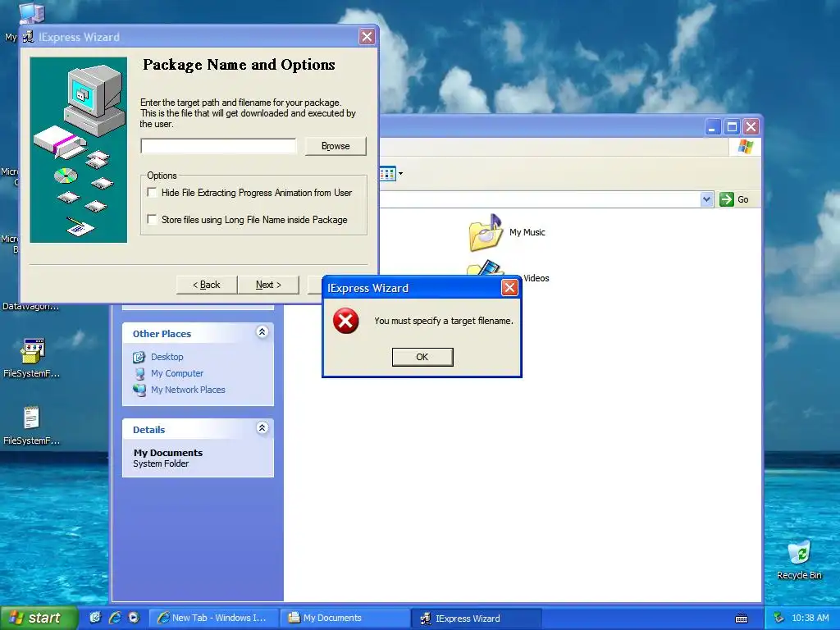The width and height of the screenshot is (840, 630).
Task: Open the Start menu
Action: 39,618
